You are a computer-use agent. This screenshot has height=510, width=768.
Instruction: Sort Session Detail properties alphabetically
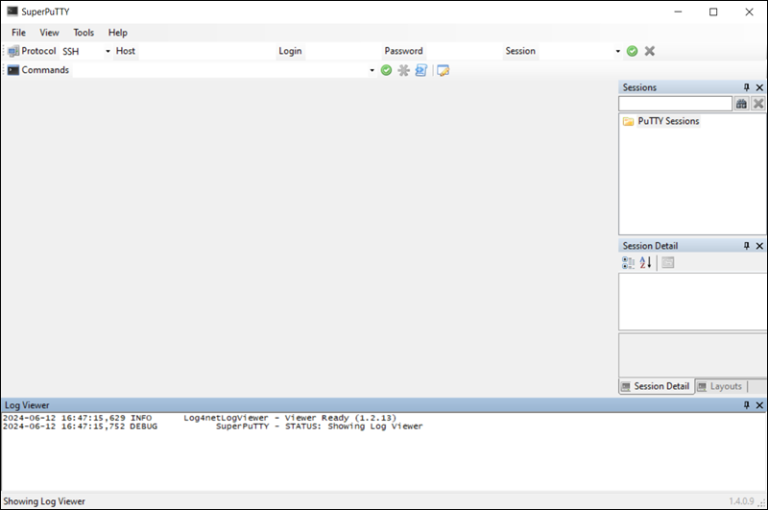[x=645, y=263]
